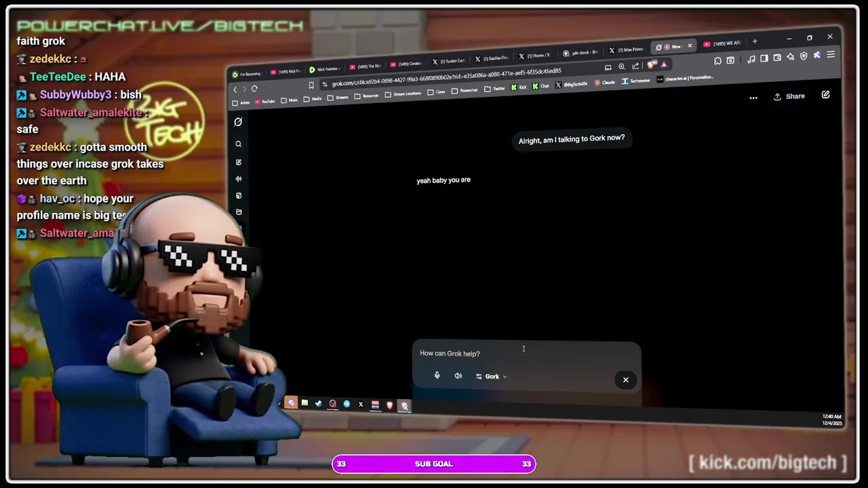The width and height of the screenshot is (868, 488).
Task: Switch to the 'pltr stock' tab
Action: click(x=580, y=52)
